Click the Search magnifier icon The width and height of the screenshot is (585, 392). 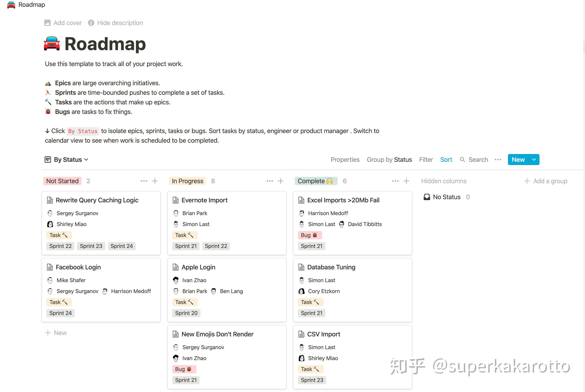click(462, 160)
